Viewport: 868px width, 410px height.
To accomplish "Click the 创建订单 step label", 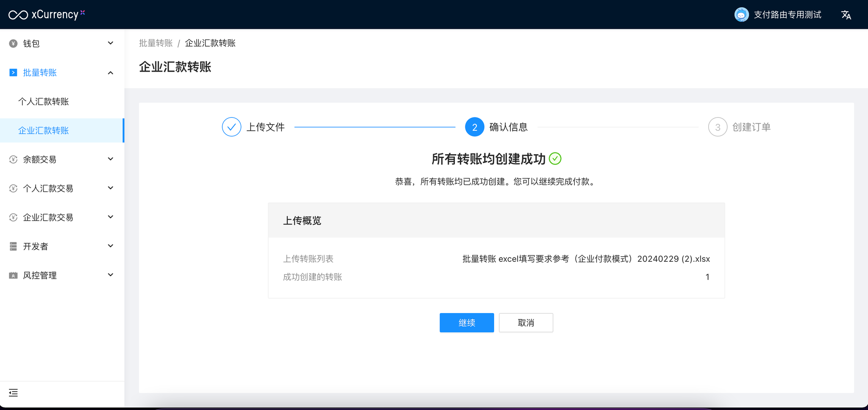I will [x=751, y=127].
